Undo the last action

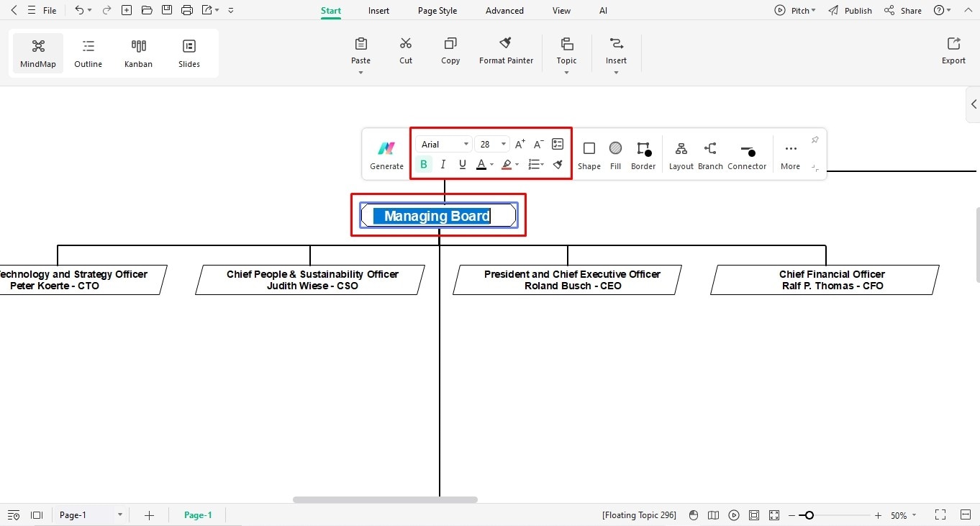pyautogui.click(x=78, y=10)
